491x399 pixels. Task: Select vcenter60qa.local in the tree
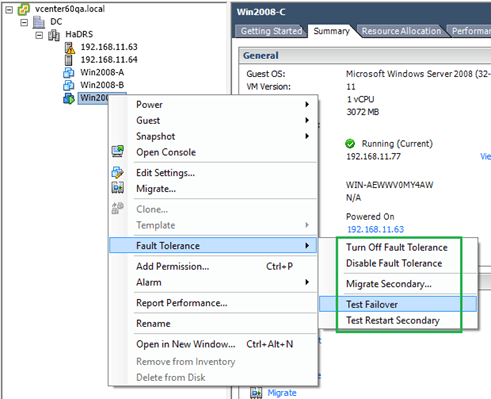(x=70, y=9)
